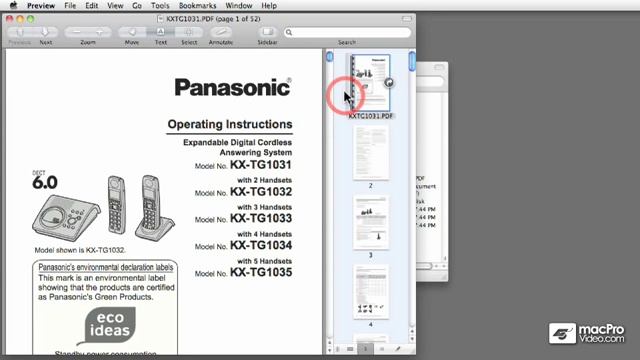Click the toolbar hide pill in title bar
640x360 pixels.
pyautogui.click(x=407, y=19)
